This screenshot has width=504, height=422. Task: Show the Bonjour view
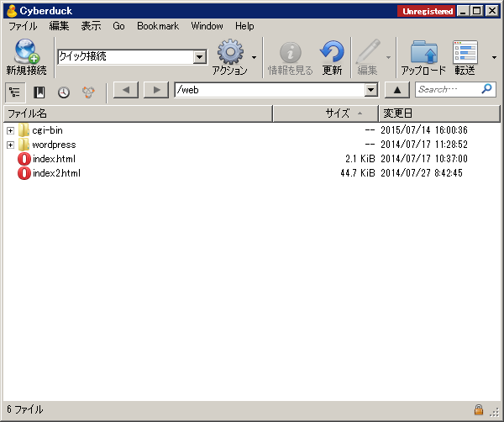[88, 92]
